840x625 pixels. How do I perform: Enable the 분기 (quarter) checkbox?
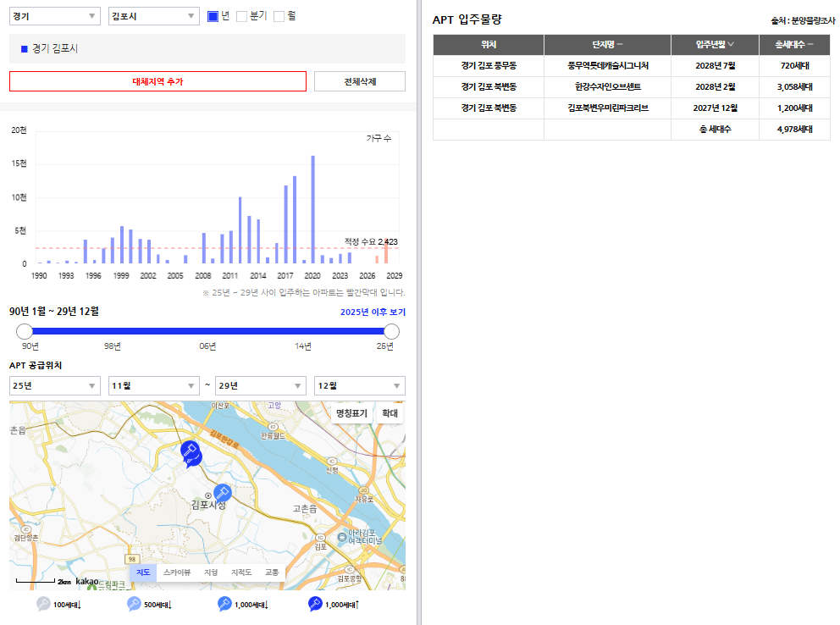pos(242,16)
